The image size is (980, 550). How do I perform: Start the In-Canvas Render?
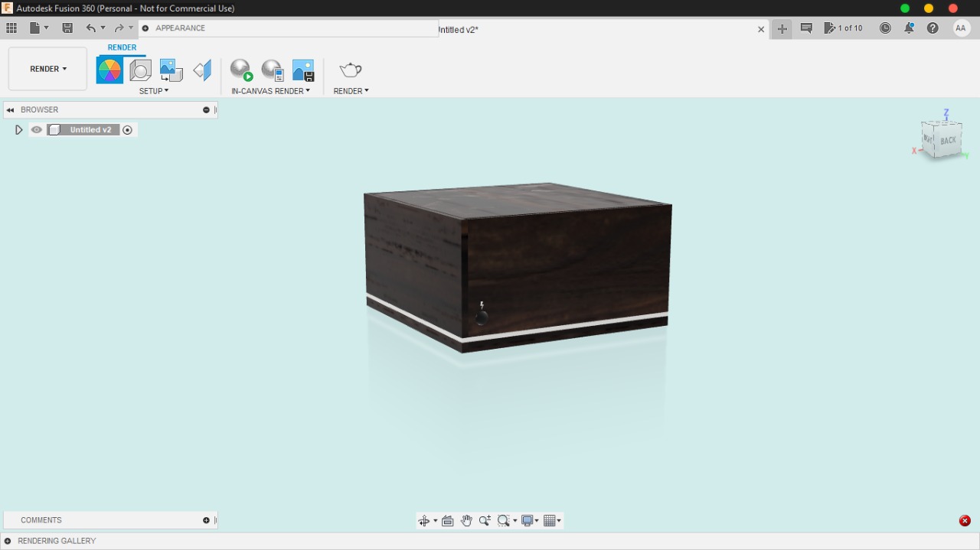click(240, 69)
